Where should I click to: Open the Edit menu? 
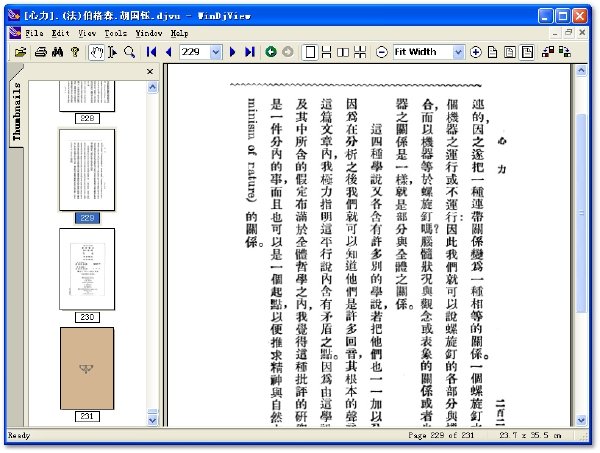[x=60, y=33]
